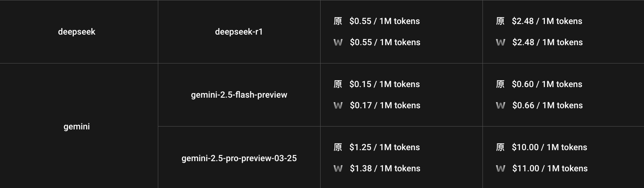The width and height of the screenshot is (644, 188).
Task: Click the W icon next to $11.00 price
Action: click(500, 168)
